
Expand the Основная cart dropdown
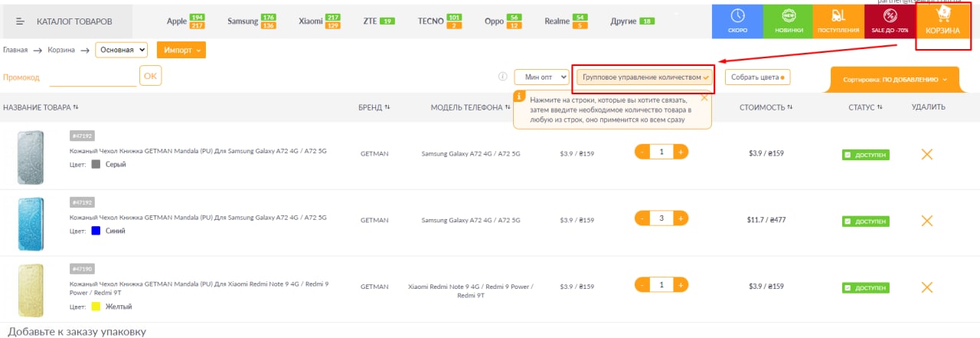[122, 50]
